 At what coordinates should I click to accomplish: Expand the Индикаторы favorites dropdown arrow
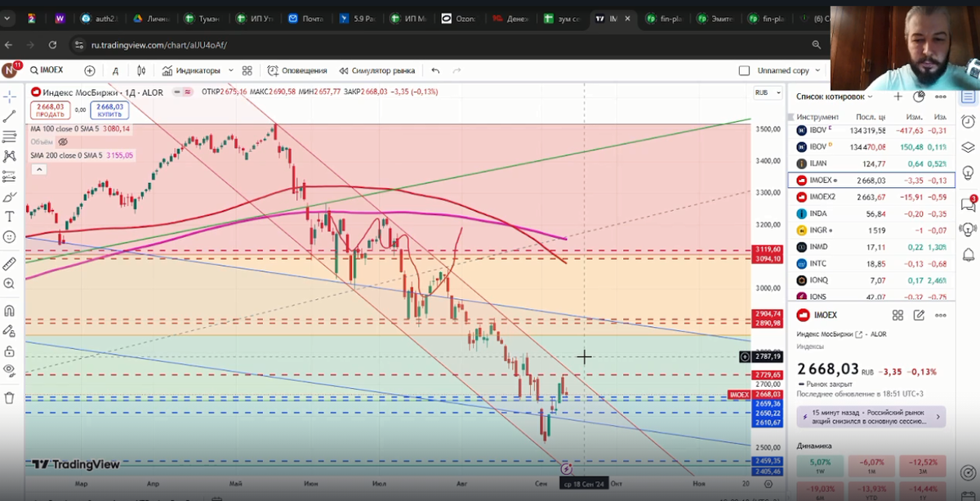(231, 71)
